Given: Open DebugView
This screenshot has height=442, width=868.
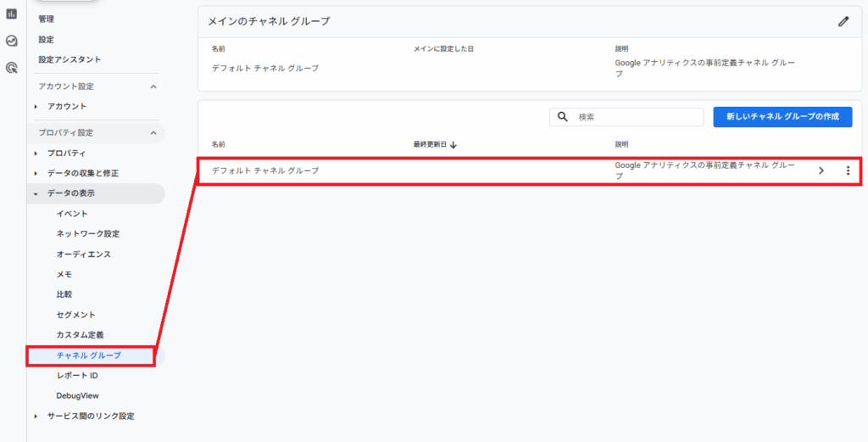Looking at the screenshot, I should tap(77, 395).
